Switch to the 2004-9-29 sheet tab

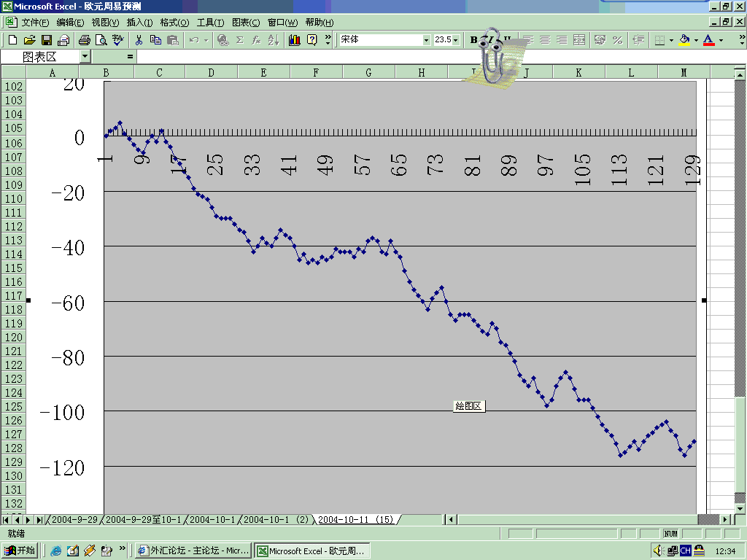tap(74, 520)
